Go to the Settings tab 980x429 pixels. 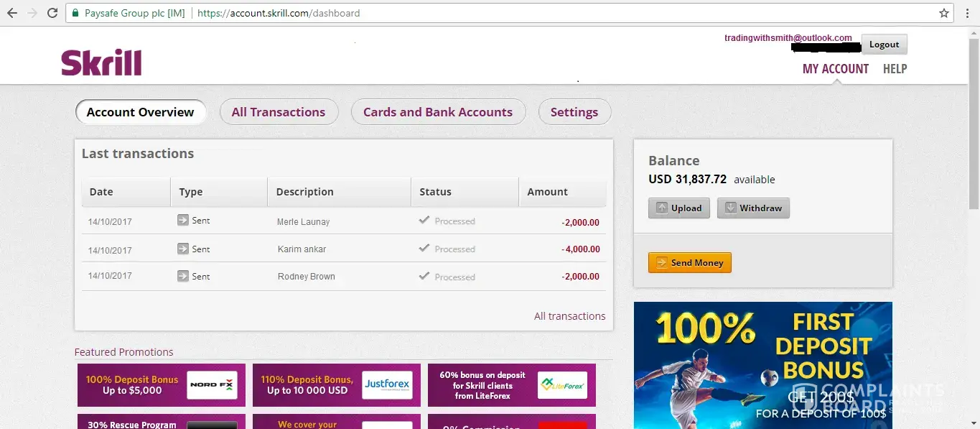[x=574, y=112]
